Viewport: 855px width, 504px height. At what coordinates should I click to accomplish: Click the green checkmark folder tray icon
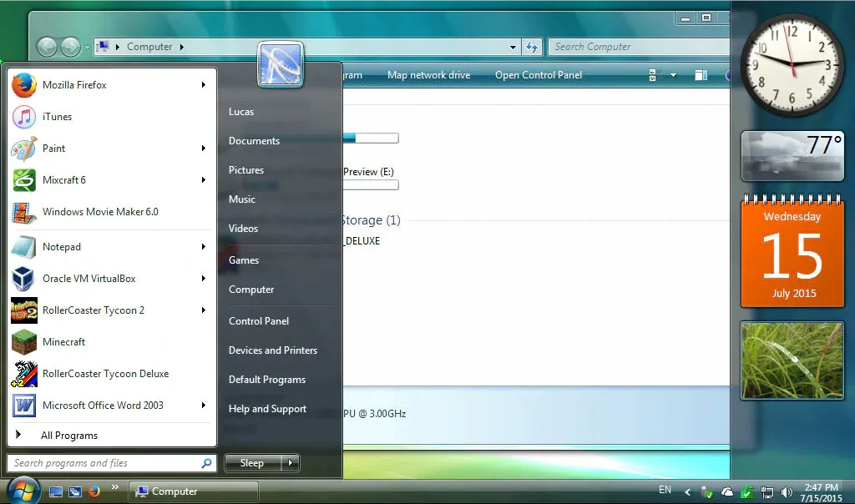[x=747, y=492]
